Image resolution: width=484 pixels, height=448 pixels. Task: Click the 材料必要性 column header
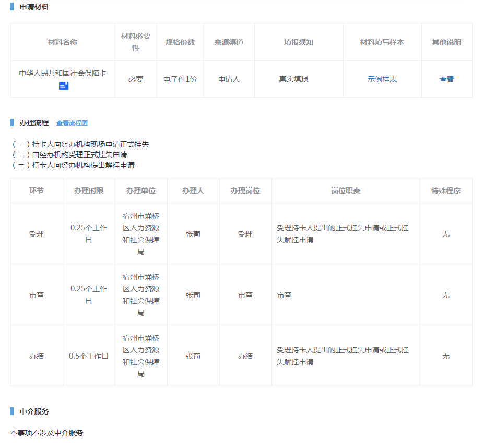tap(136, 42)
